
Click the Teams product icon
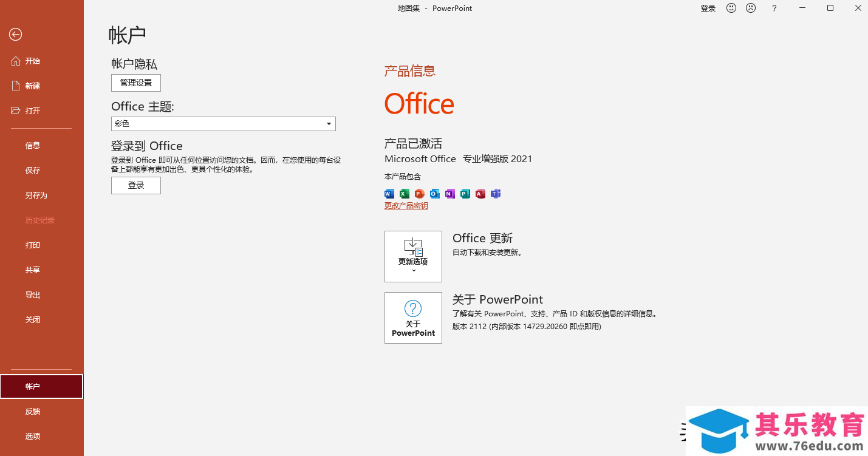coord(496,194)
